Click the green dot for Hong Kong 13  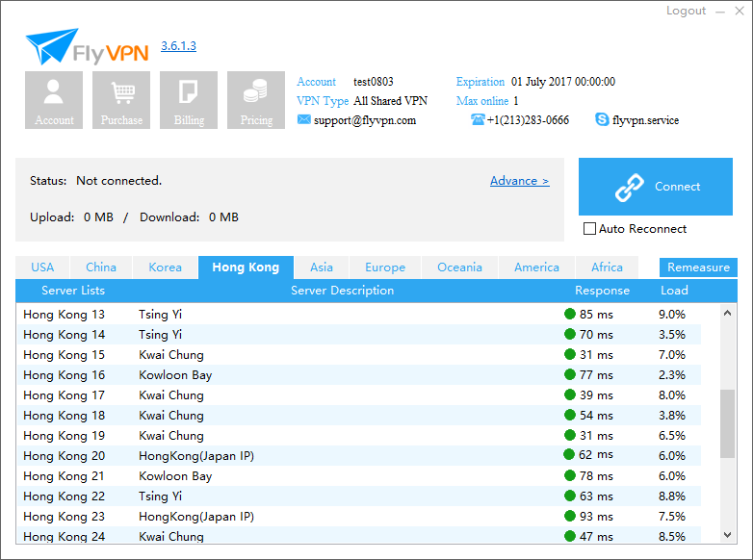pos(570,314)
